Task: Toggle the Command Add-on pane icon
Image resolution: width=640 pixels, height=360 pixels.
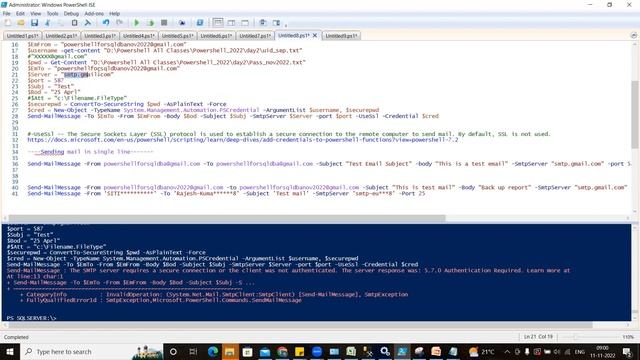Action: coord(276,23)
